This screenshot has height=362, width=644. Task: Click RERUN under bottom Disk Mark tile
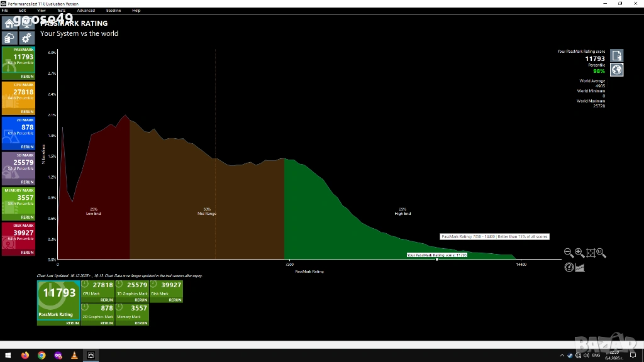(x=175, y=300)
